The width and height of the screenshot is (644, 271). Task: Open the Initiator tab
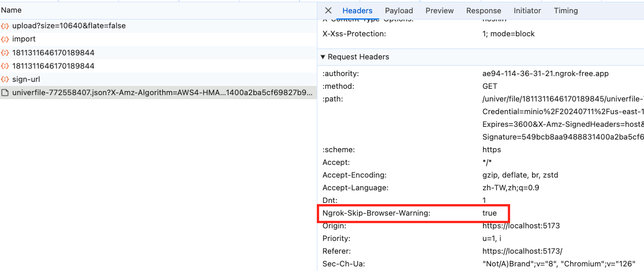(x=527, y=10)
